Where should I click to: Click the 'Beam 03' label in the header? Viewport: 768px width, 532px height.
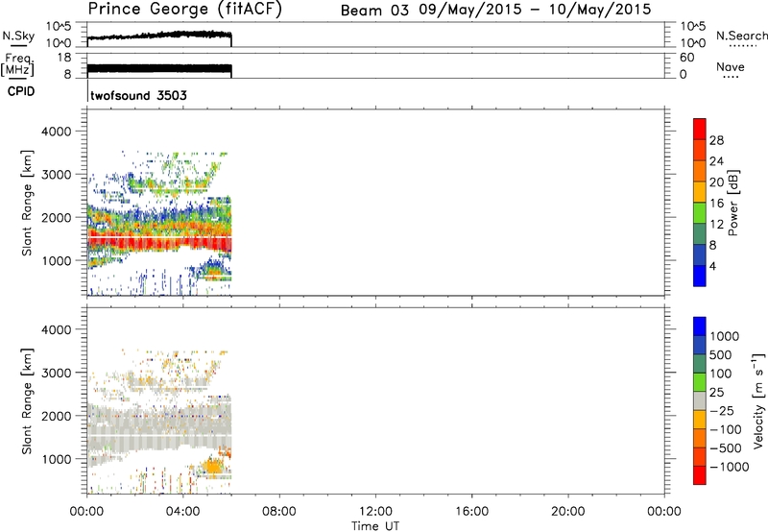[374, 11]
